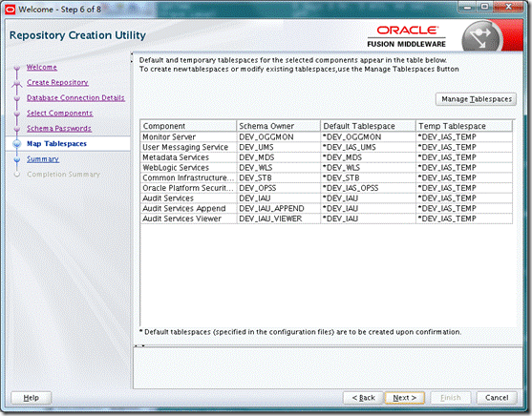Open the Create Repository step link
Viewport: 532px width, 416px height.
pyautogui.click(x=57, y=82)
